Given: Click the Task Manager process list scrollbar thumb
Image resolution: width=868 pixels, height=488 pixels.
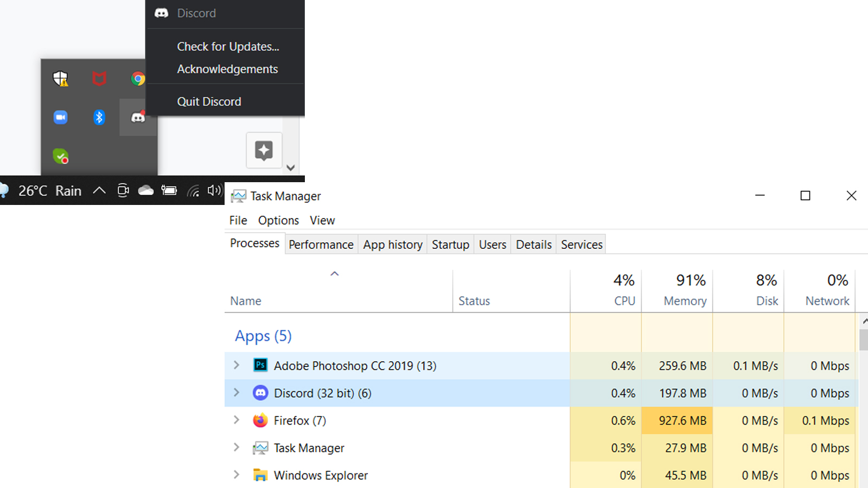Looking at the screenshot, I should [x=863, y=339].
